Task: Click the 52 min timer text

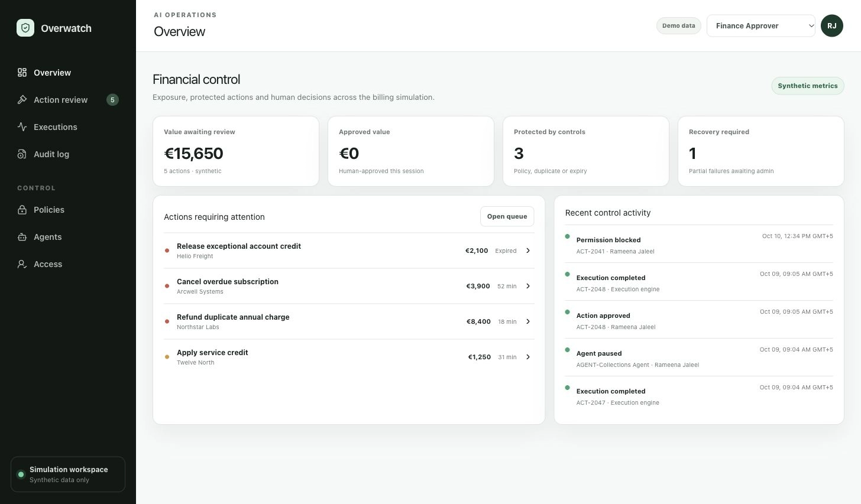Action: 507,286
